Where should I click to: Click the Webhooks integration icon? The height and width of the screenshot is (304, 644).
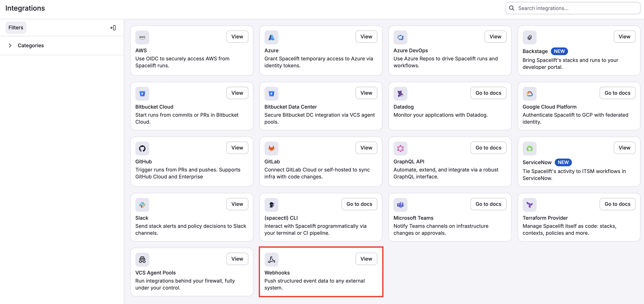pos(271,259)
